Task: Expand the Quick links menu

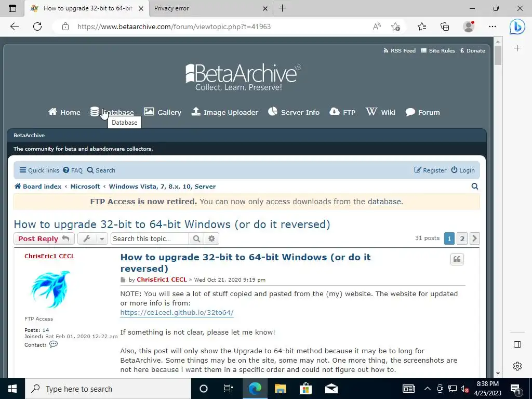Action: coord(39,170)
